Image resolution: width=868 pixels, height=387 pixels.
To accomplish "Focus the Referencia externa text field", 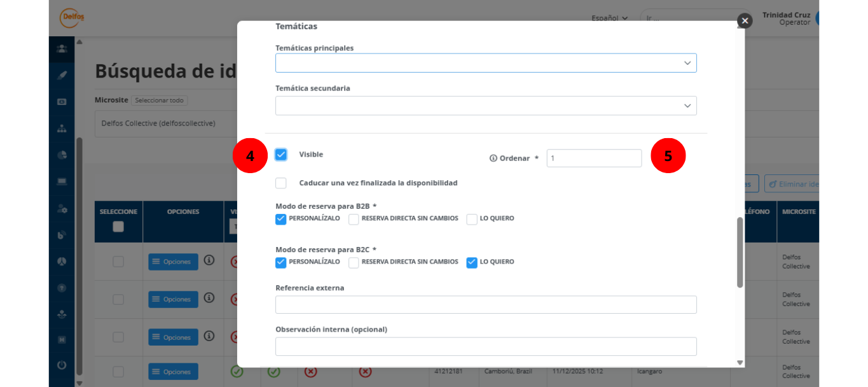I will click(486, 305).
